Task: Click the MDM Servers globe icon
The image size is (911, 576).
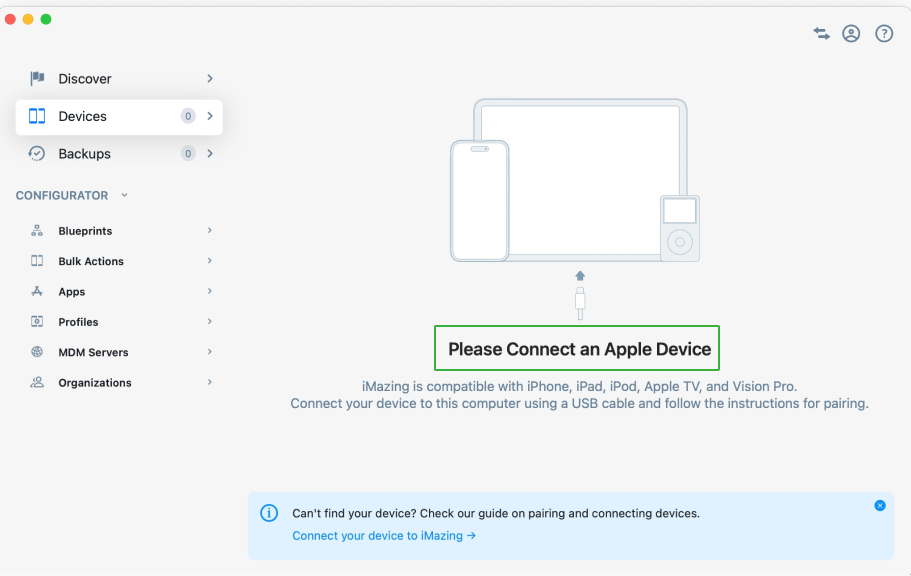Action: coord(37,352)
